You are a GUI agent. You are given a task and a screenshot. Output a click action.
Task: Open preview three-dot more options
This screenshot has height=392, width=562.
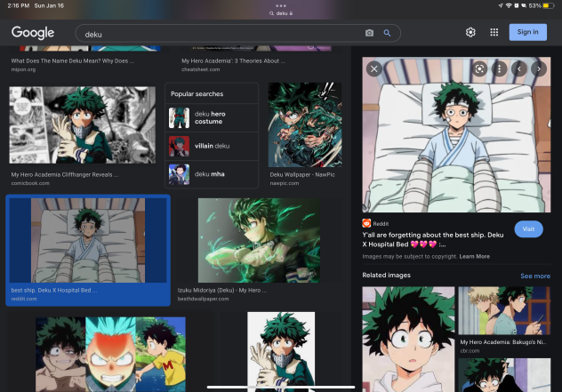coord(499,68)
